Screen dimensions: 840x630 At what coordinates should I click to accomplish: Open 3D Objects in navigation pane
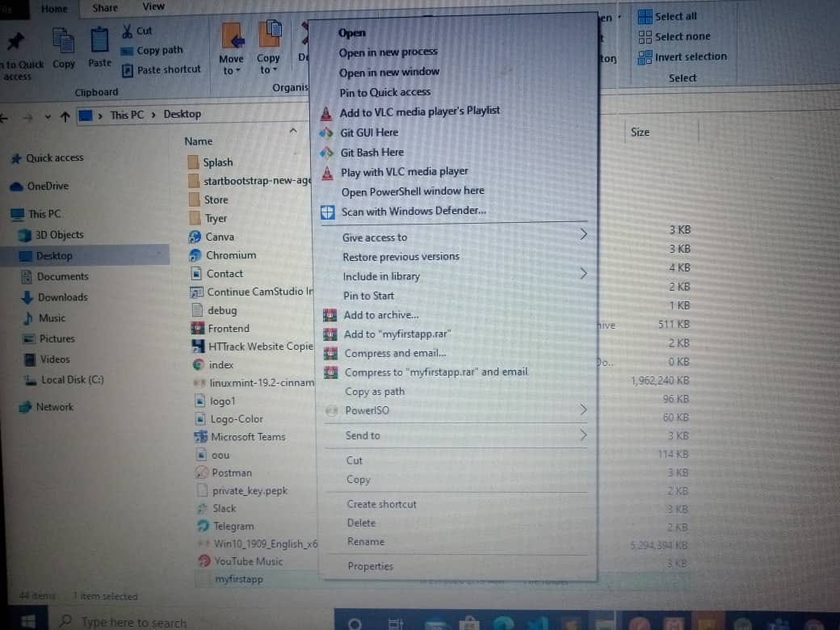point(52,235)
